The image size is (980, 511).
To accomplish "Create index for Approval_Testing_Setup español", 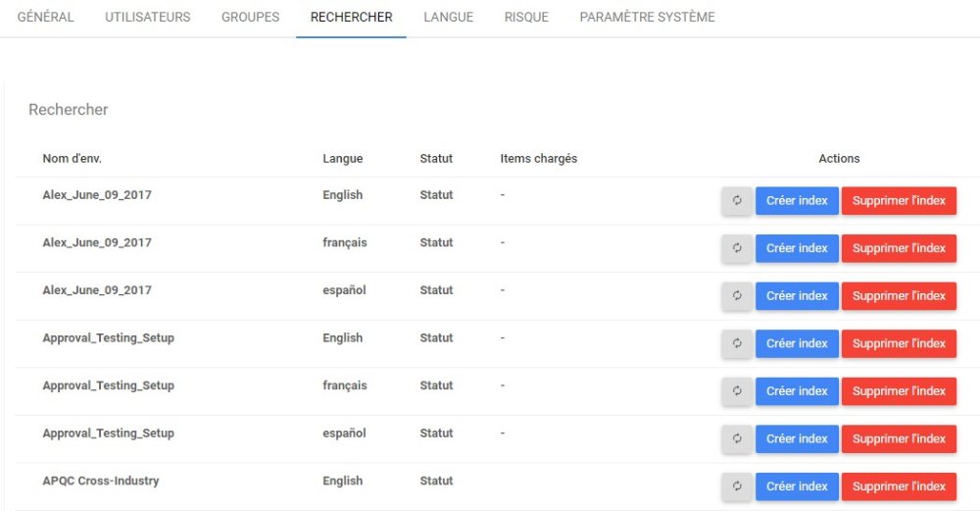I will (797, 438).
